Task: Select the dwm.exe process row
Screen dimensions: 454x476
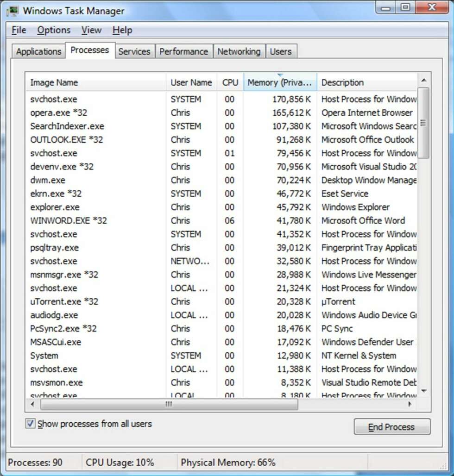Action: pyautogui.click(x=221, y=180)
